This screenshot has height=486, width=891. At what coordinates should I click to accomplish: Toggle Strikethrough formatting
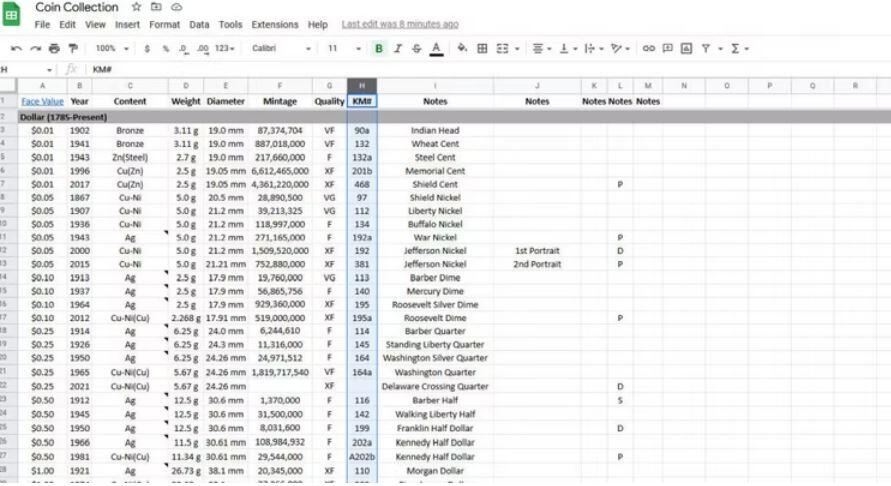[416, 48]
